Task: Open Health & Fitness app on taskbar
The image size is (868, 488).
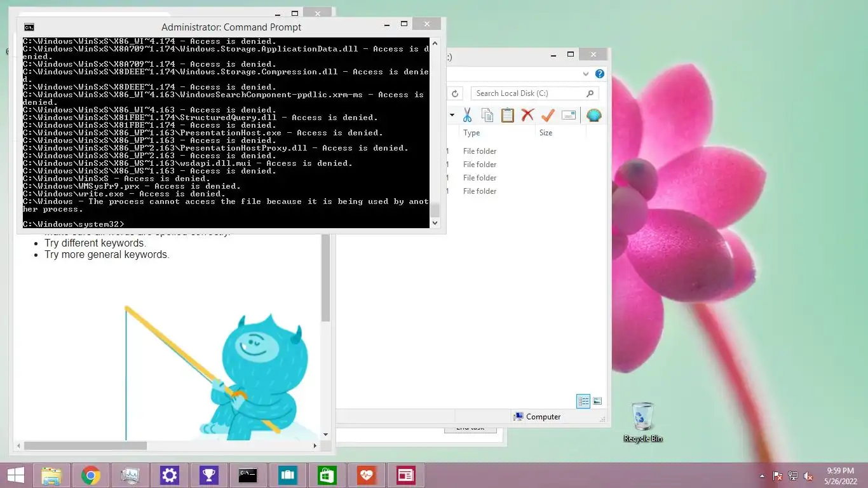Action: point(367,475)
